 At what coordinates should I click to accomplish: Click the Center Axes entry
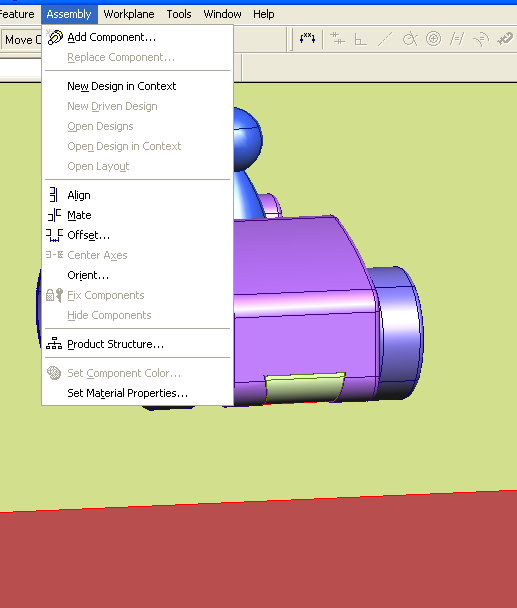[137, 255]
